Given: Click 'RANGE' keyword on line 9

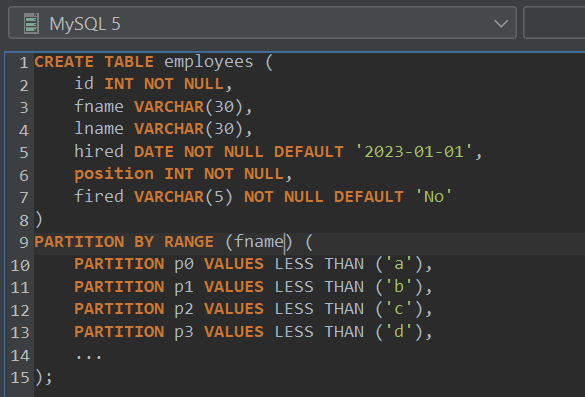Looking at the screenshot, I should tap(189, 242).
